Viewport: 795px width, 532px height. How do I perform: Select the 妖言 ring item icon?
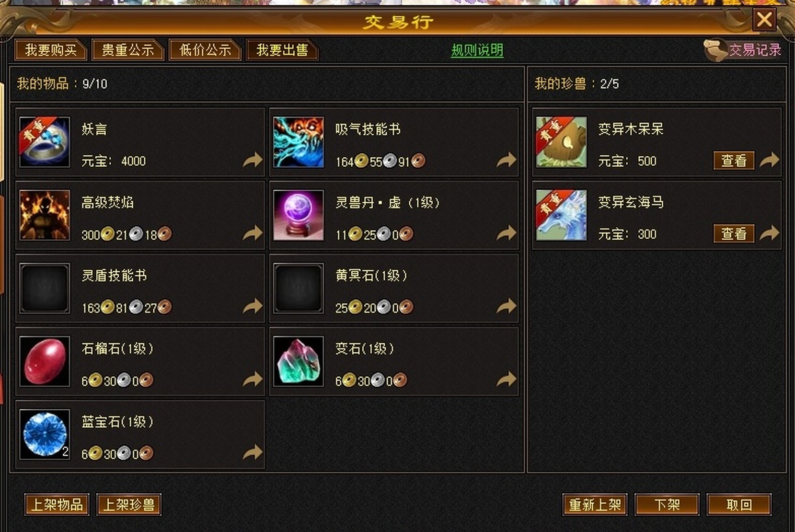pyautogui.click(x=45, y=142)
